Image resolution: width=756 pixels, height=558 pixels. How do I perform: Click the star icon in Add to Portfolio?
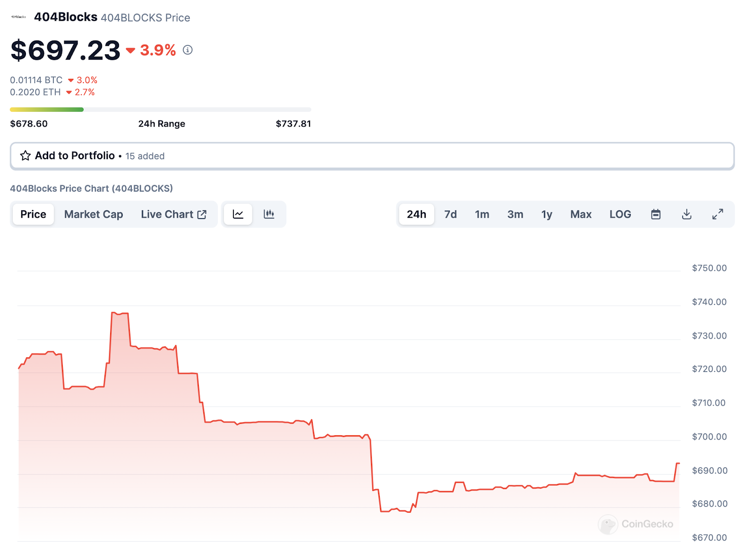pyautogui.click(x=26, y=156)
